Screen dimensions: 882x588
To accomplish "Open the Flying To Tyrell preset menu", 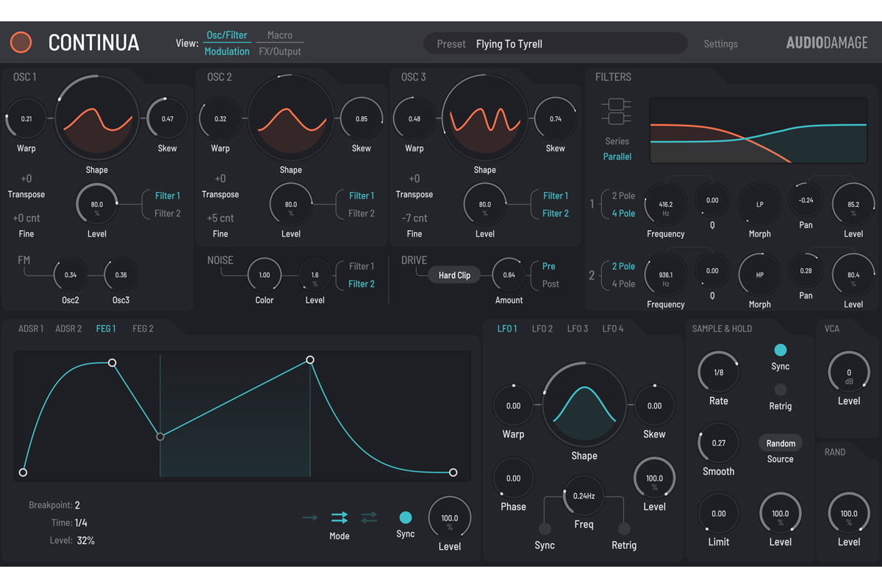I will pyautogui.click(x=555, y=43).
